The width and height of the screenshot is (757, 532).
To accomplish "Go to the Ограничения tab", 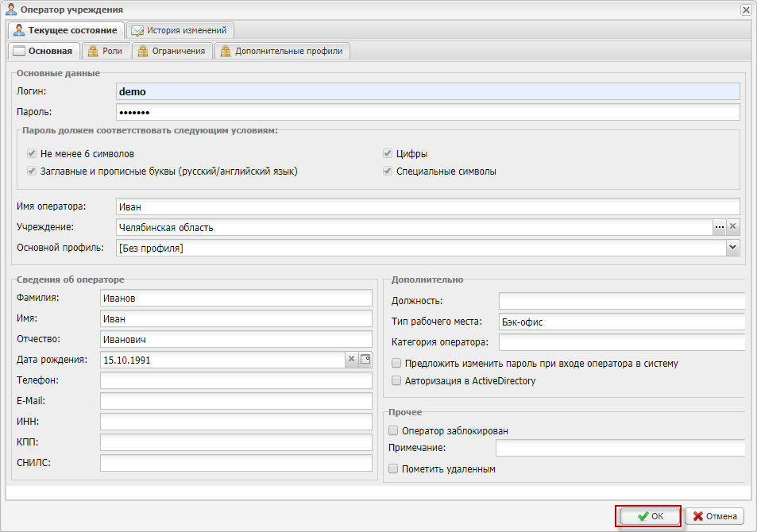I will [172, 51].
